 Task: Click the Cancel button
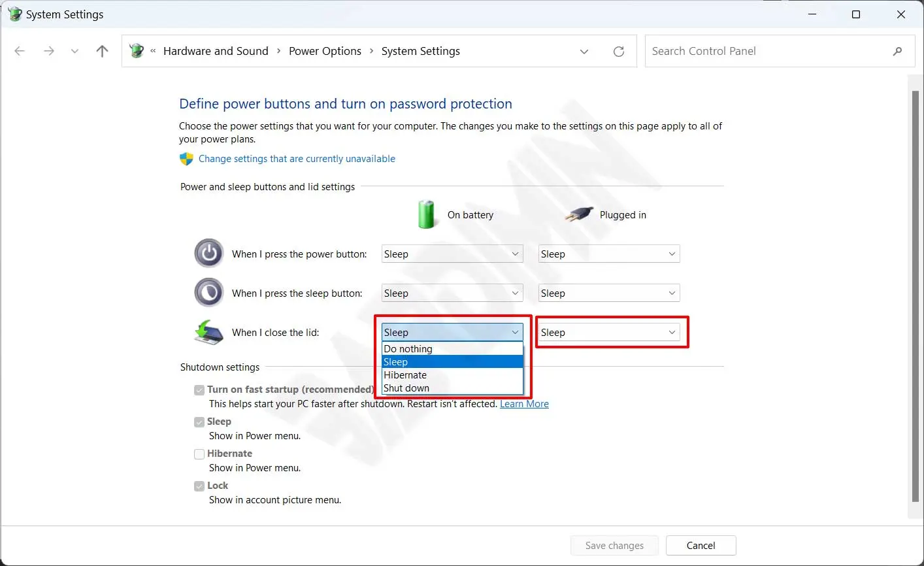click(x=701, y=546)
